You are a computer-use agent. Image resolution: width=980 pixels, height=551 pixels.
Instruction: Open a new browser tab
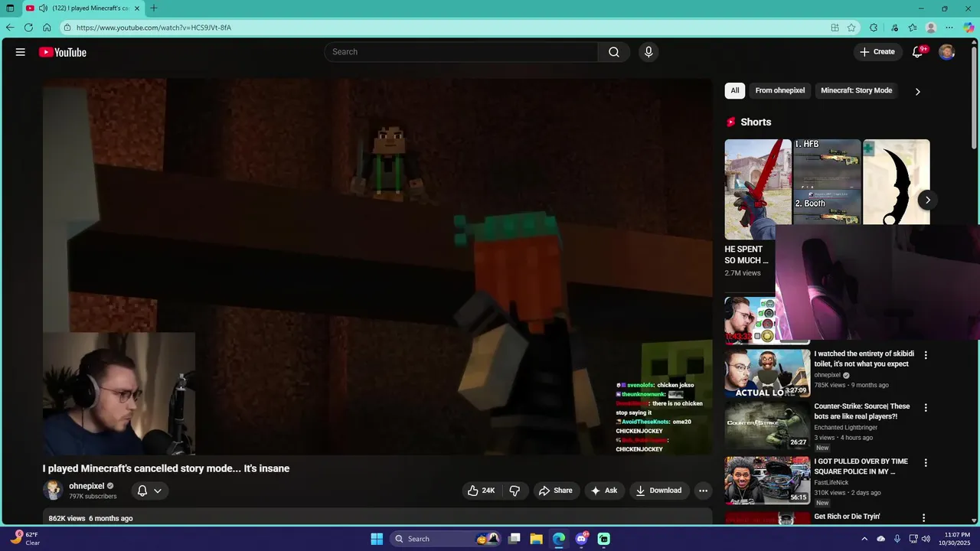coord(154,8)
